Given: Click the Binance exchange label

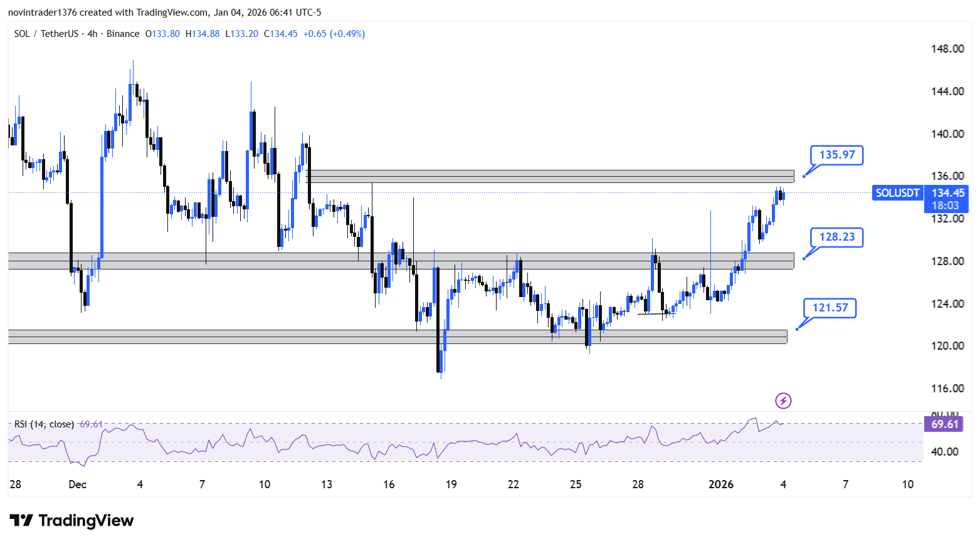Looking at the screenshot, I should (x=123, y=34).
